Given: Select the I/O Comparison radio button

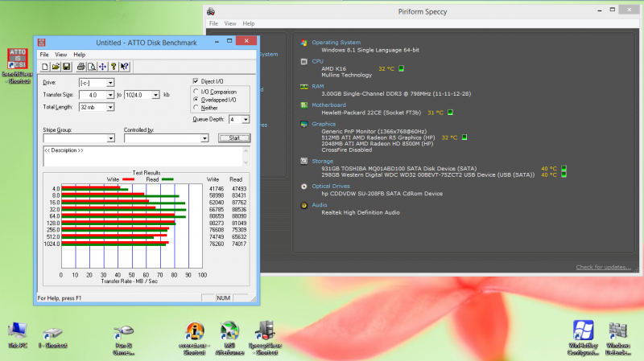Looking at the screenshot, I should (196, 92).
